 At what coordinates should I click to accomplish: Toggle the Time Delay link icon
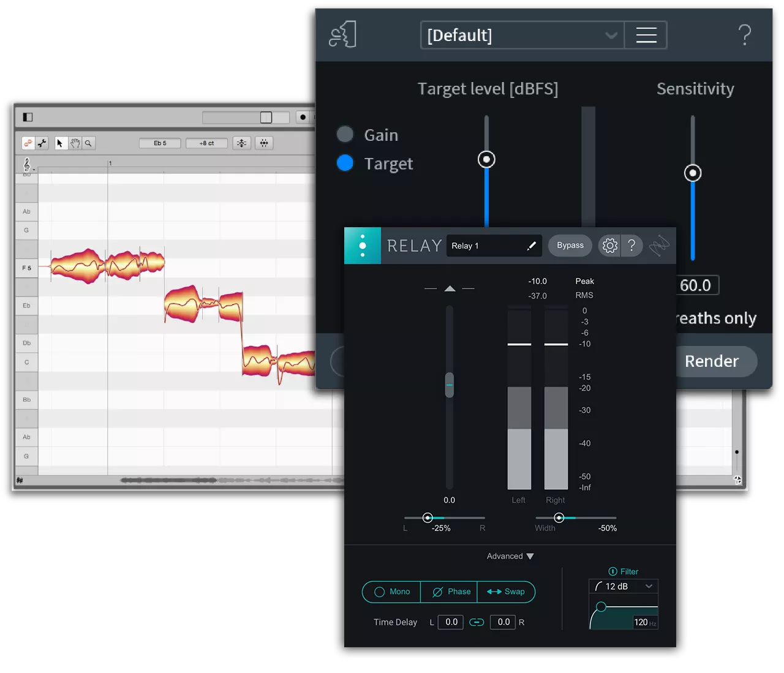tap(477, 622)
